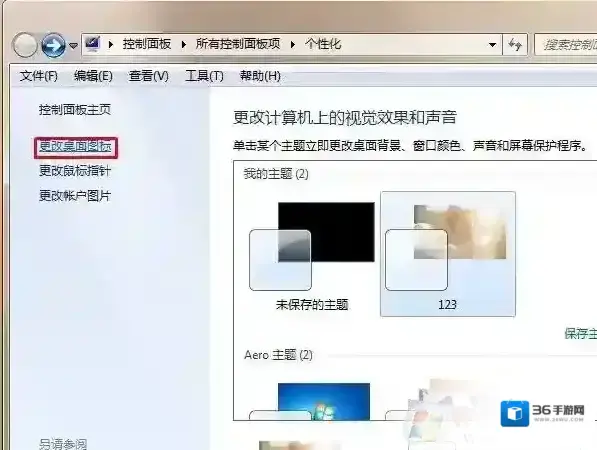Click the grayed Back navigation button

tap(25, 45)
